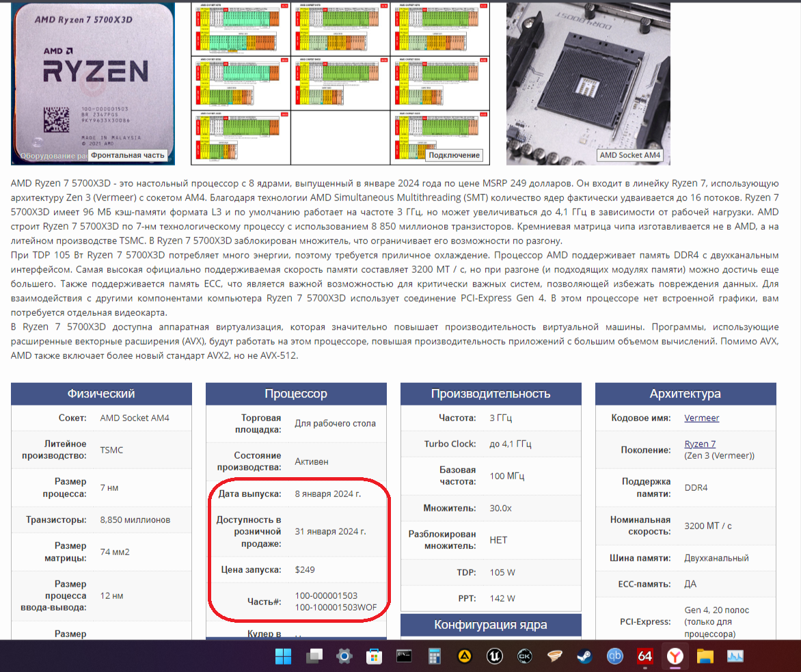
Task: Click the НЕТ unlocked multiplier value
Action: coord(499,540)
